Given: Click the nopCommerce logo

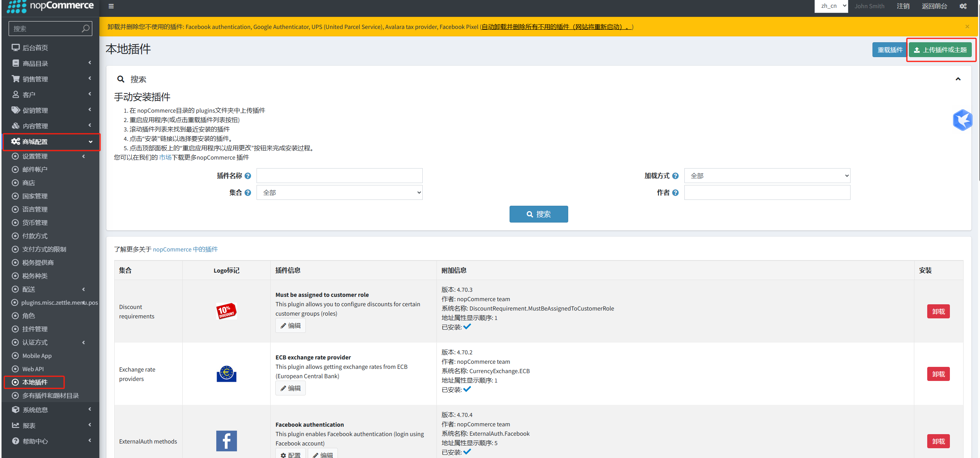Looking at the screenshot, I should (50, 6).
